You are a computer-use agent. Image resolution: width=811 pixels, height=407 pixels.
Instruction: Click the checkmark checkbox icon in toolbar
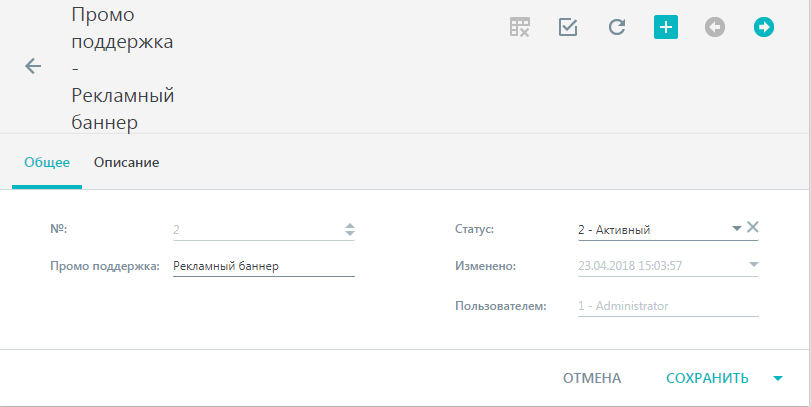coord(568,27)
